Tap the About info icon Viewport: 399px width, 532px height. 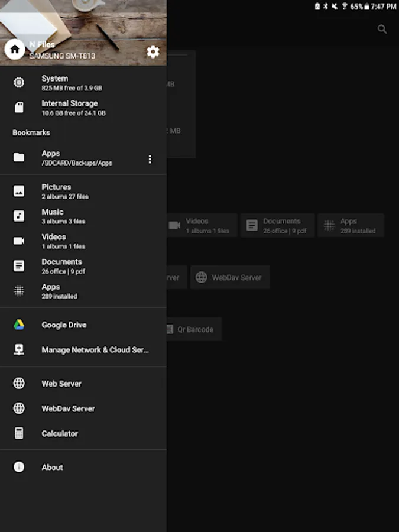19,467
